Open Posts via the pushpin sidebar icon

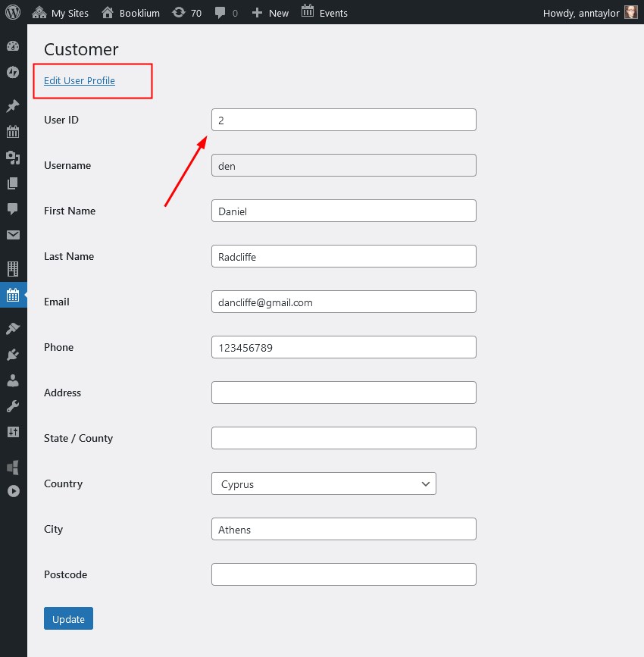13,106
